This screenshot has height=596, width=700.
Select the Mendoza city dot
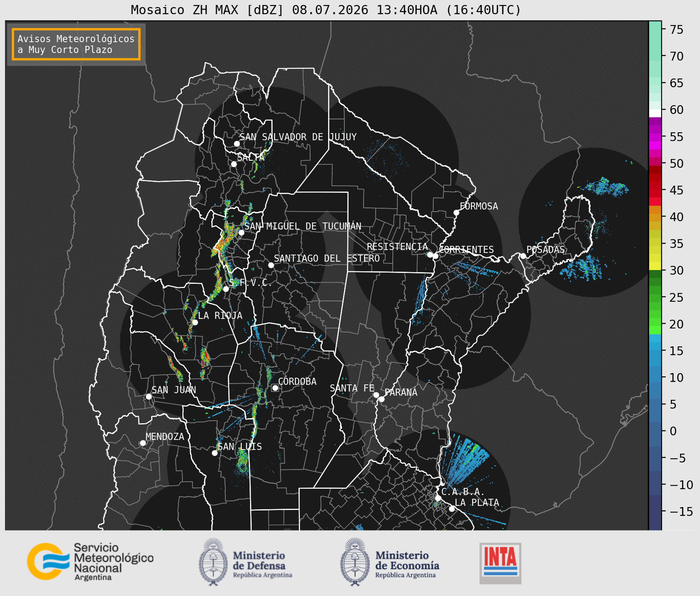[x=143, y=443]
